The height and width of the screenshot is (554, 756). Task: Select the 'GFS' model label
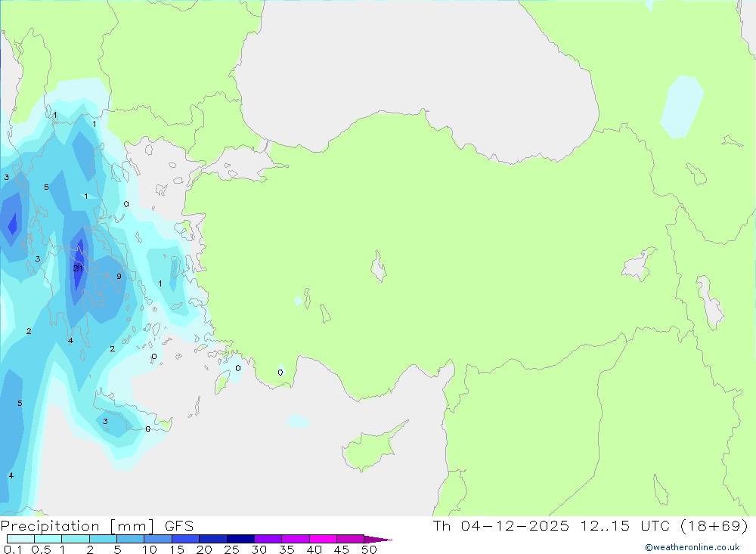coord(179,526)
